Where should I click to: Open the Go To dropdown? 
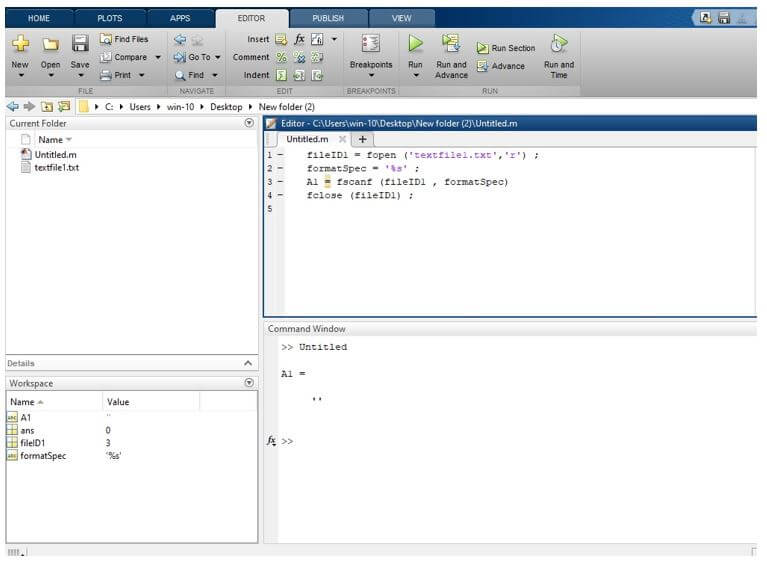[217, 57]
